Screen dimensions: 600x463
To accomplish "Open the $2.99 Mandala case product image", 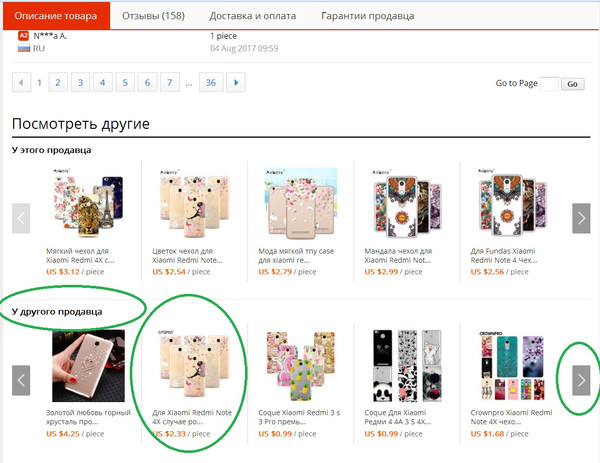I will click(407, 203).
